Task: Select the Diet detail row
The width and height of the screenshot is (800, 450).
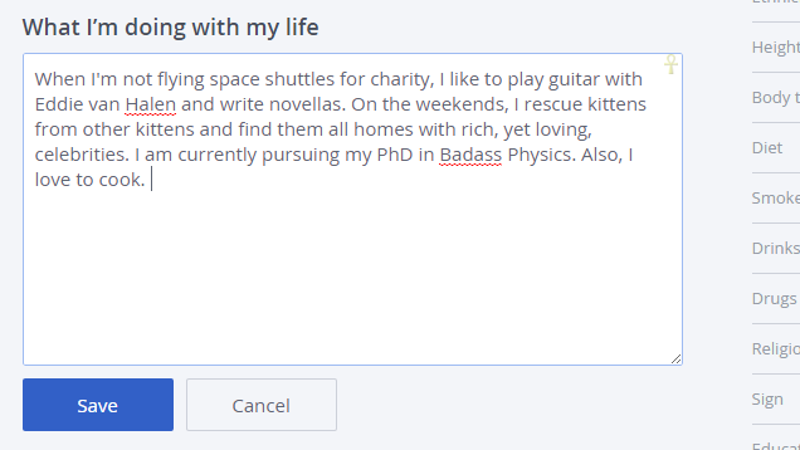Action: click(x=776, y=147)
